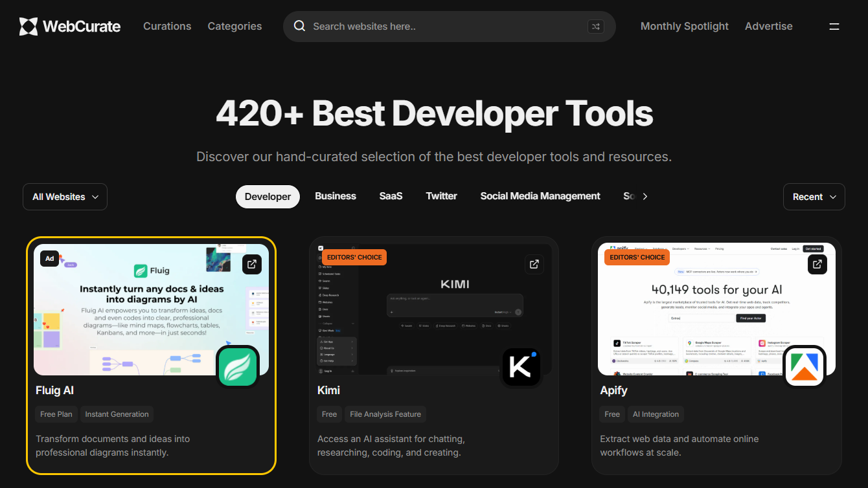The width and height of the screenshot is (868, 488).
Task: Open the Curations nav link
Action: 167,27
